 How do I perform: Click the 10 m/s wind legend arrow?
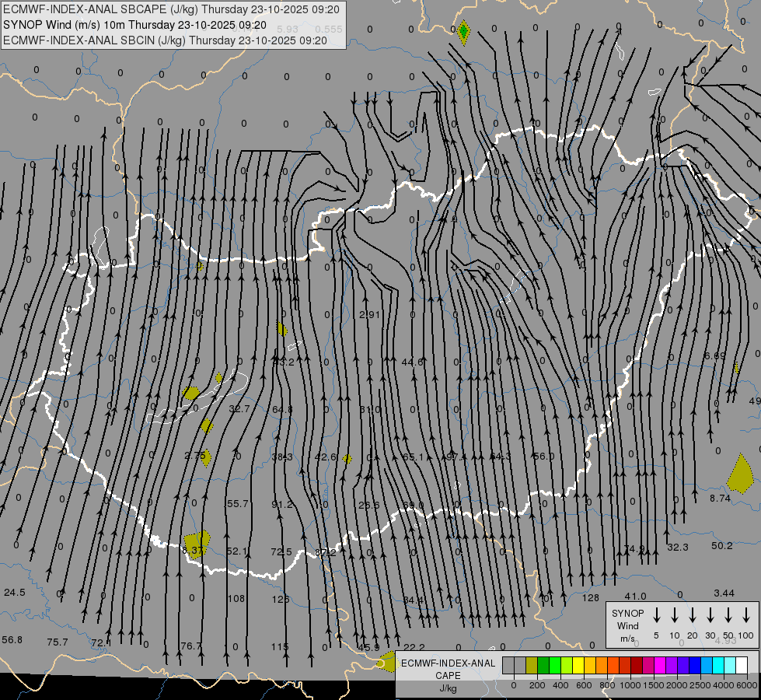click(674, 615)
